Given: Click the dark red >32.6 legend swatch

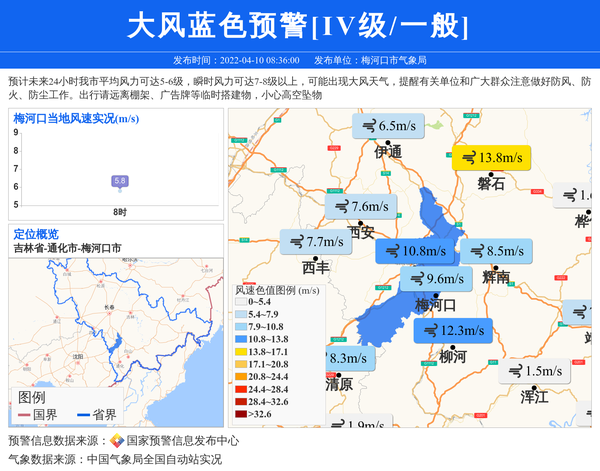Looking at the screenshot, I should point(240,413).
